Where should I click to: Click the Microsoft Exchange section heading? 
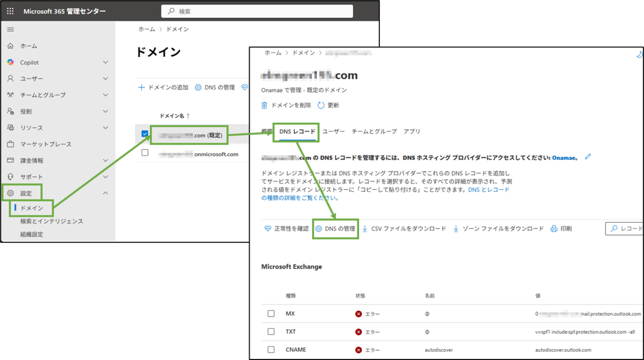tap(291, 267)
